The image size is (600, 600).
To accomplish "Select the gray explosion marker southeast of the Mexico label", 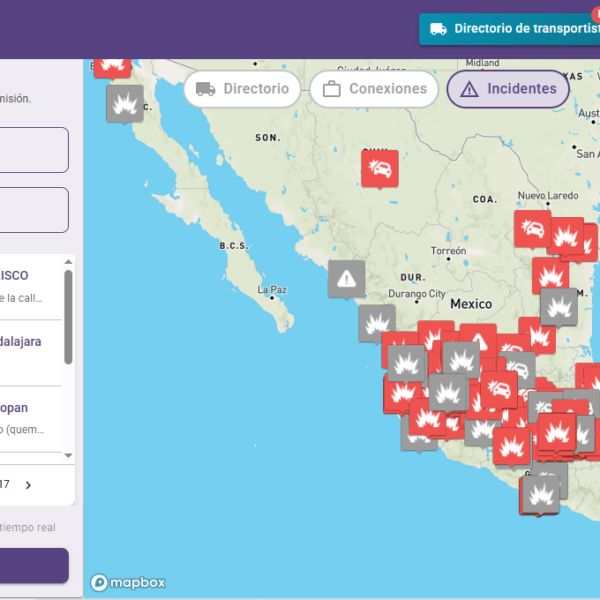I will click(558, 306).
